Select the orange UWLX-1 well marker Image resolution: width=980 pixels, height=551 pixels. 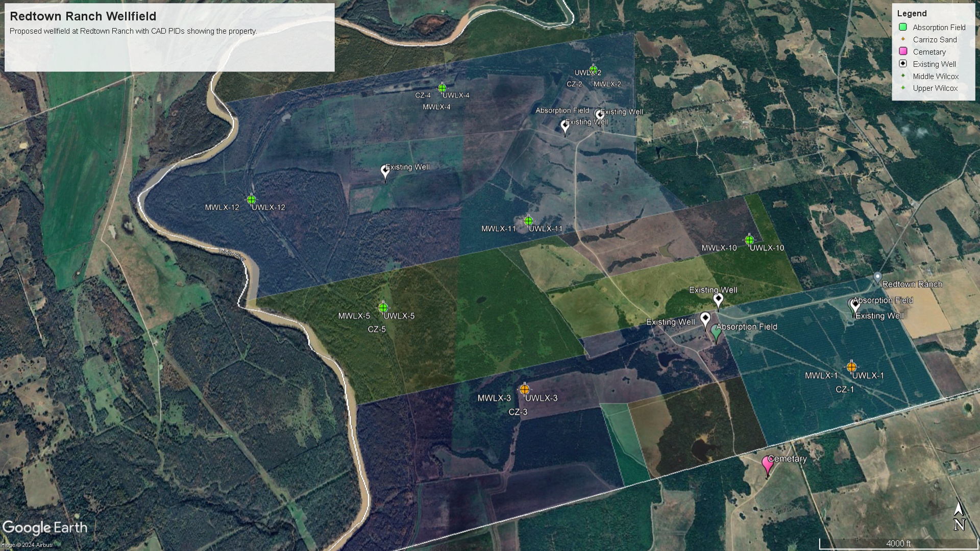[851, 367]
